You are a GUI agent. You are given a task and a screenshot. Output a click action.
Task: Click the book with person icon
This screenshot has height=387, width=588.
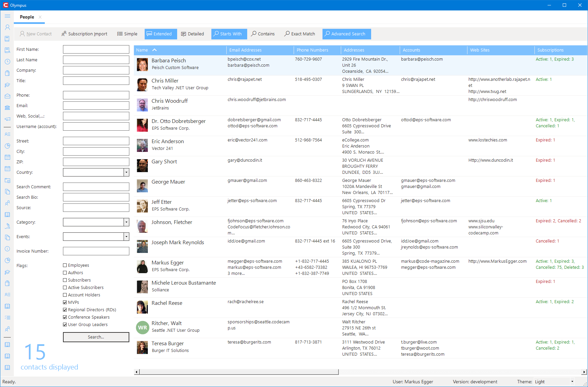(7, 50)
